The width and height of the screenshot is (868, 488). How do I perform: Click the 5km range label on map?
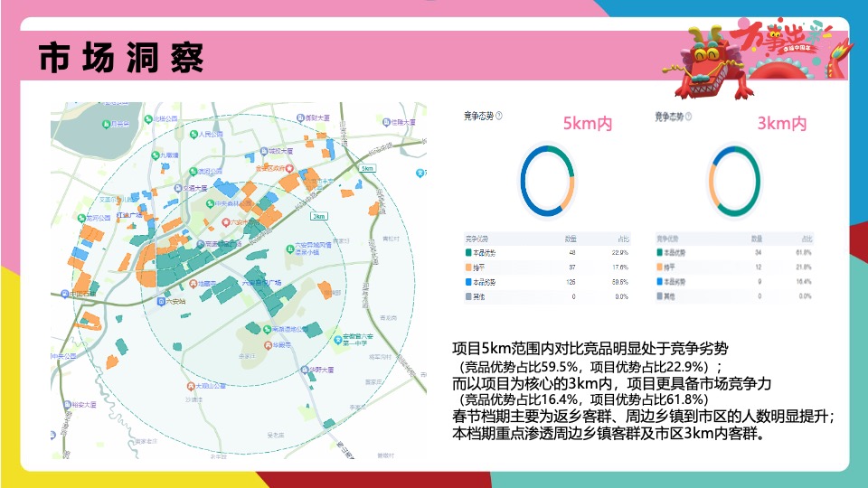[x=368, y=168]
